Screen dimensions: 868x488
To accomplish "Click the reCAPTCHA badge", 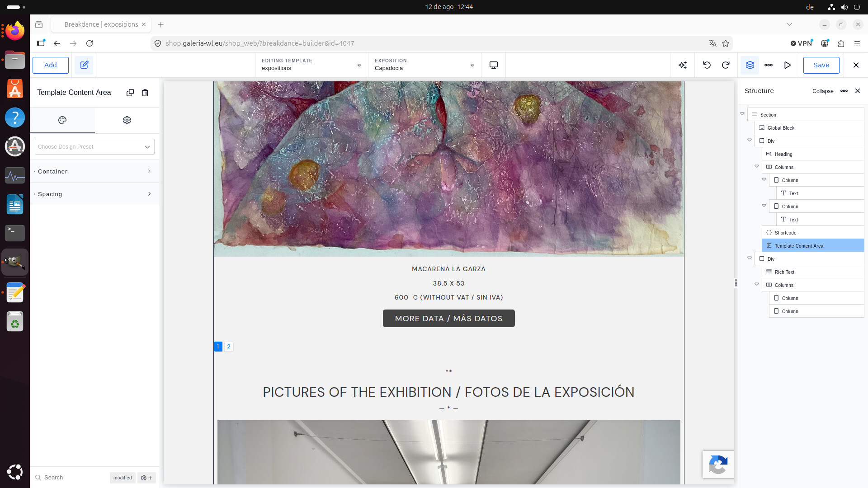I will 718,465.
